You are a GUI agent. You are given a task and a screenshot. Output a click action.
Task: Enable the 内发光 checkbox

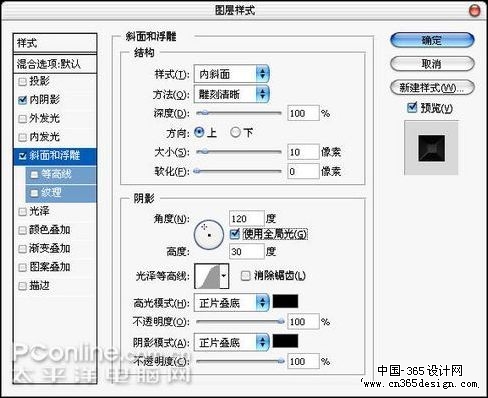22,137
